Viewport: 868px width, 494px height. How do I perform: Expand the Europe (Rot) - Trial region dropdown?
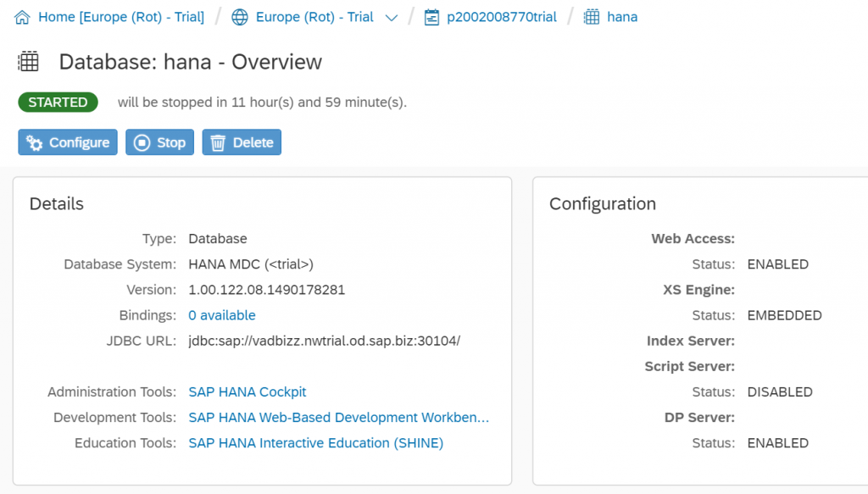(392, 18)
